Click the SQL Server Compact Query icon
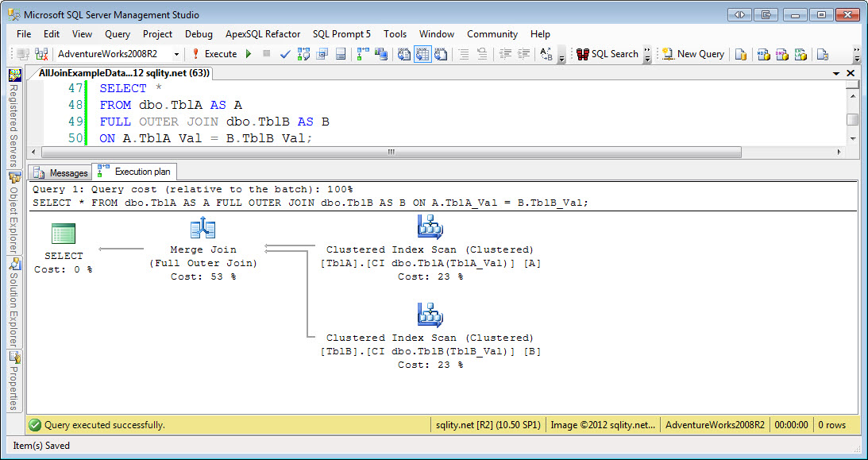This screenshot has height=460, width=868. pos(824,54)
